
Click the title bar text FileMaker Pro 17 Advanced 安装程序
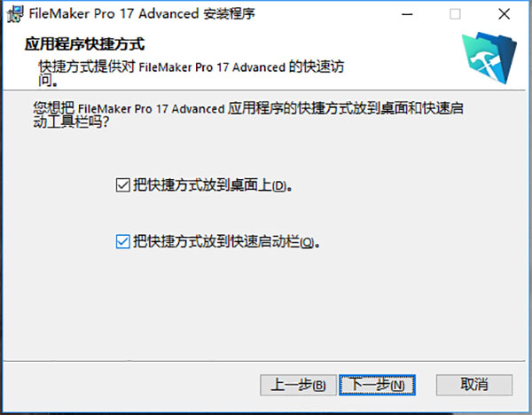pyautogui.click(x=142, y=14)
